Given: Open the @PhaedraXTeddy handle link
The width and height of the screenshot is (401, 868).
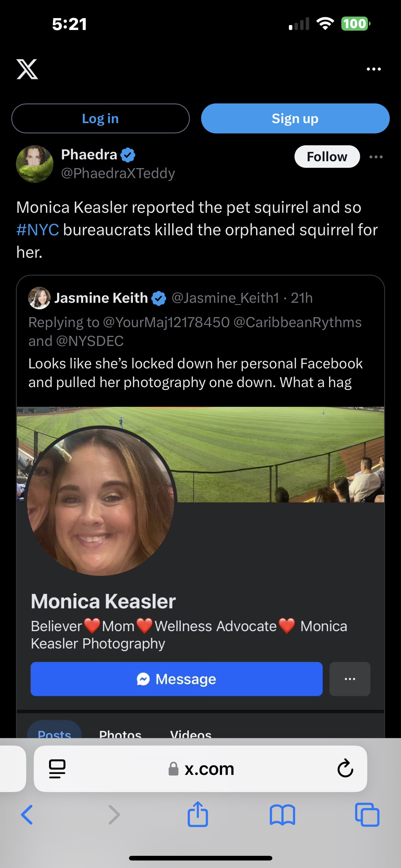Looking at the screenshot, I should tap(118, 173).
